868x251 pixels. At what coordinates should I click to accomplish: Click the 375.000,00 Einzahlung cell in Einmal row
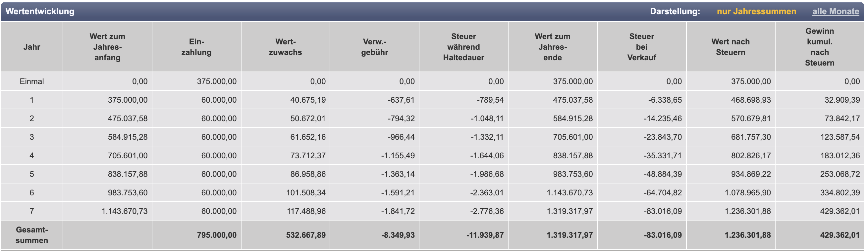click(x=217, y=81)
